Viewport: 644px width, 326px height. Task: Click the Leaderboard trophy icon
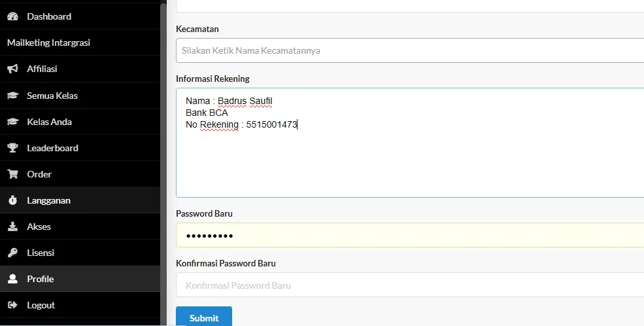click(12, 148)
